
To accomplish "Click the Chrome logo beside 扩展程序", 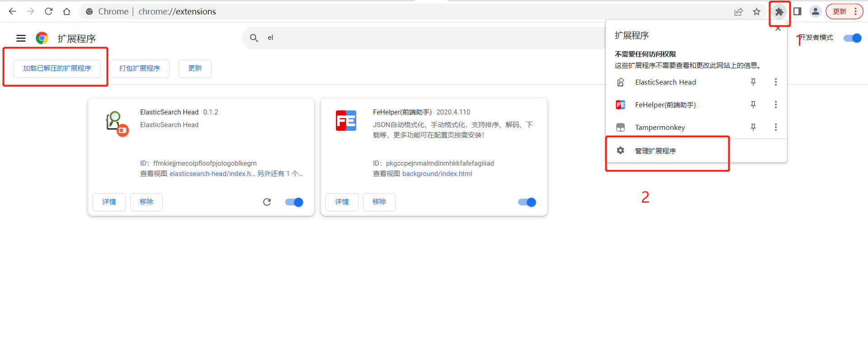I will (x=42, y=38).
